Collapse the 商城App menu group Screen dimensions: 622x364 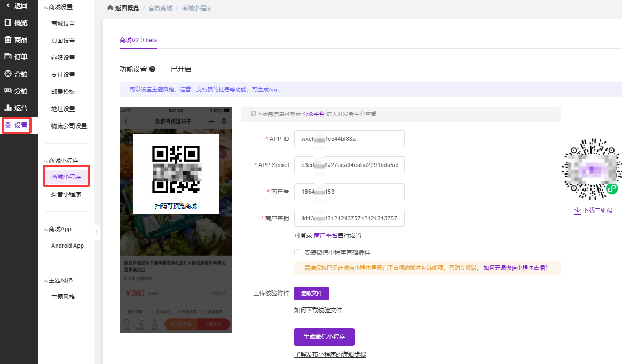coord(45,230)
